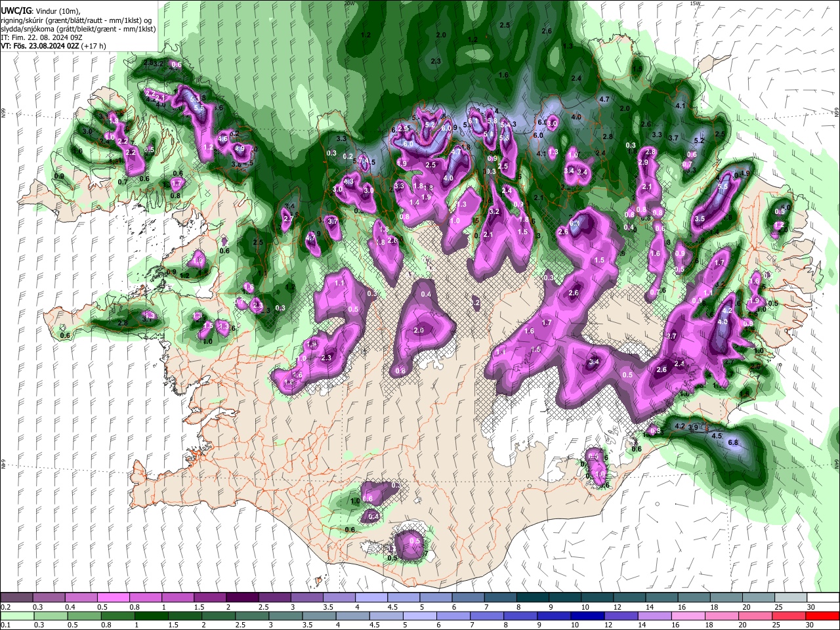Click the 6.8 value off the southeast coast
This screenshot has height=630, width=840.
pos(734,442)
